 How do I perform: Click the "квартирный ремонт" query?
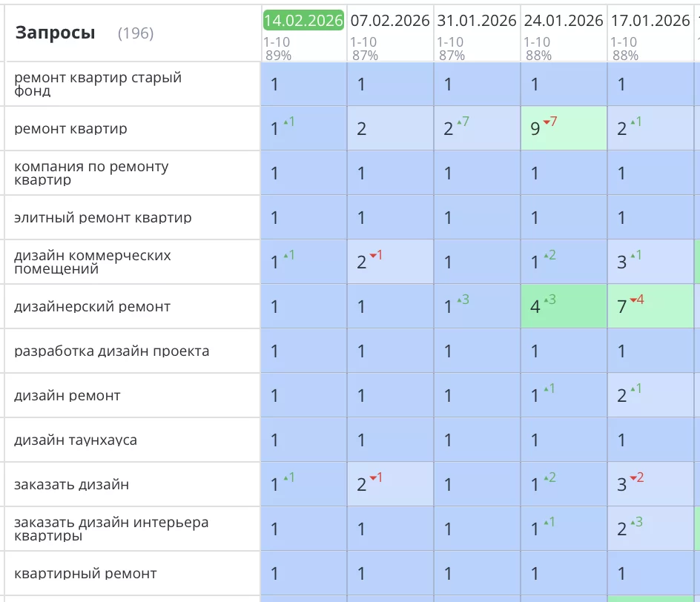point(85,574)
